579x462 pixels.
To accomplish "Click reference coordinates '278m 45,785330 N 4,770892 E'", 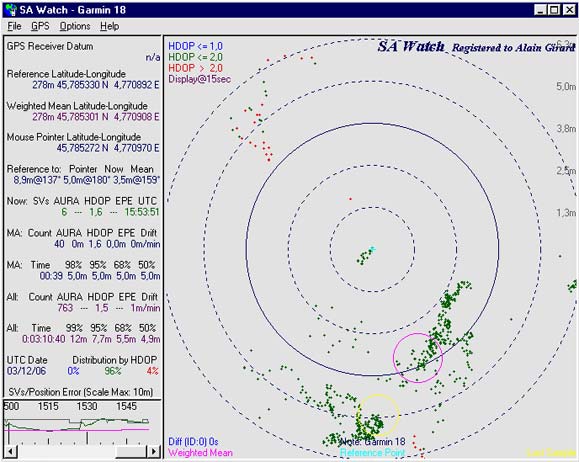I will 96,85.
